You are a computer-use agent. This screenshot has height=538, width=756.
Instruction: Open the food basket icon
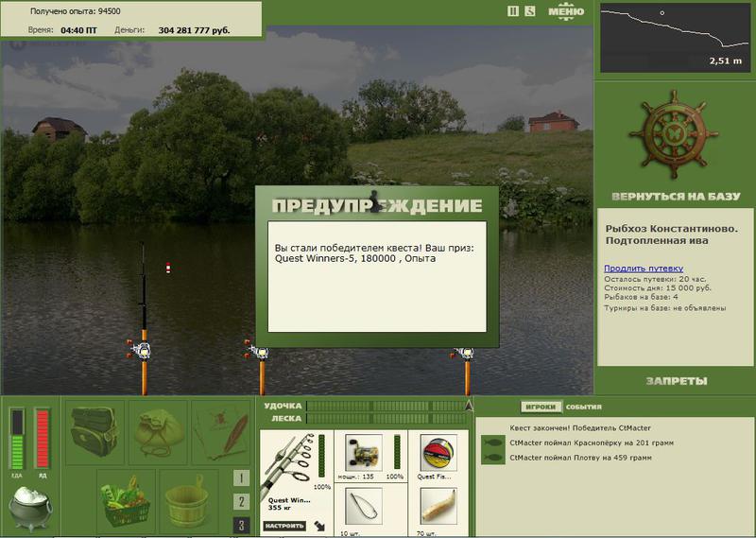126,502
